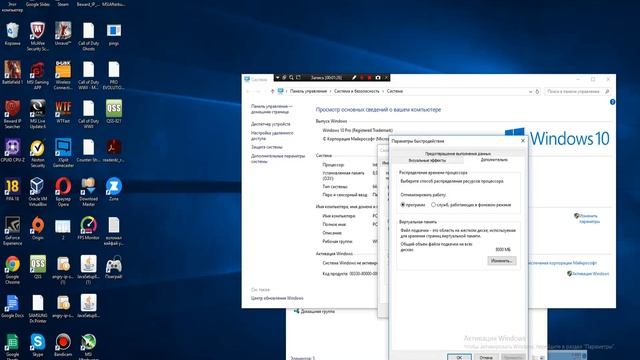Click the 'Изменить параметры' link
The image size is (640, 360).
click(589, 218)
